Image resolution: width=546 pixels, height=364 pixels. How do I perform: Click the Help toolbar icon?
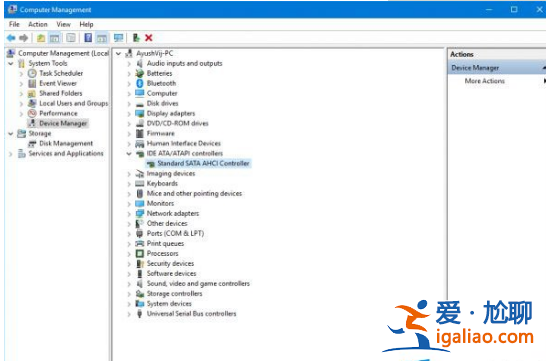(88, 38)
